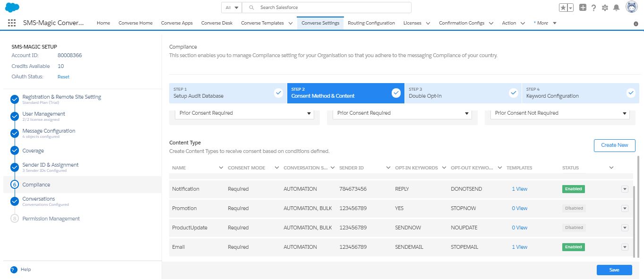Image resolution: width=644 pixels, height=279 pixels.
Task: Open OPT-IN KEYWORDS column menu chevron
Action: (x=444, y=168)
